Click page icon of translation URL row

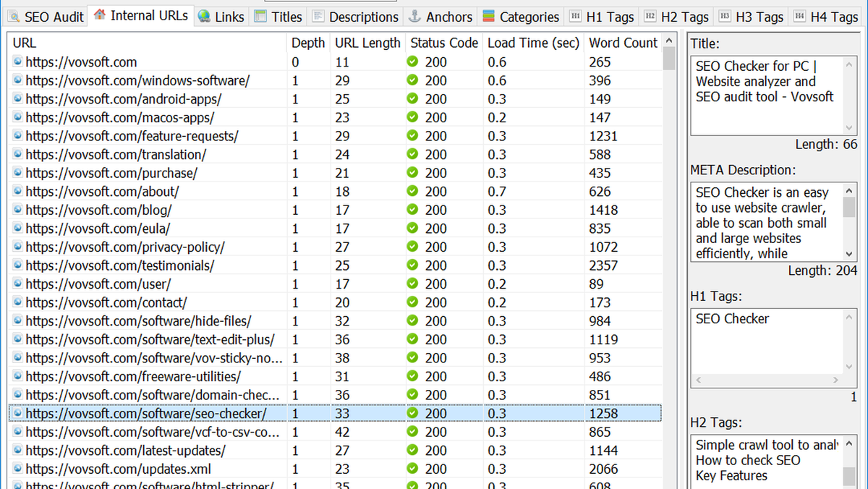[x=17, y=154]
